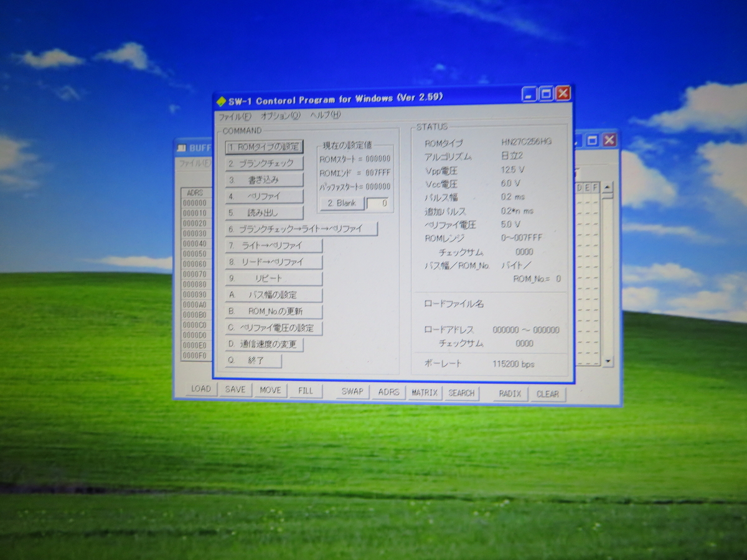Viewport: 747px width, 560px height.
Task: Click CLEAR button in buffer window
Action: (548, 394)
